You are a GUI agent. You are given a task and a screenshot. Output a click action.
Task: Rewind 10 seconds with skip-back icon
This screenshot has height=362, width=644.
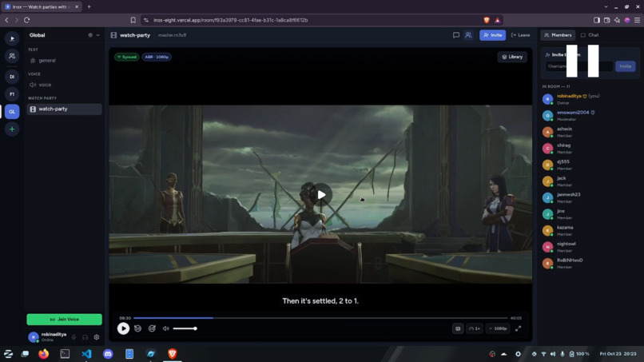pos(138,328)
